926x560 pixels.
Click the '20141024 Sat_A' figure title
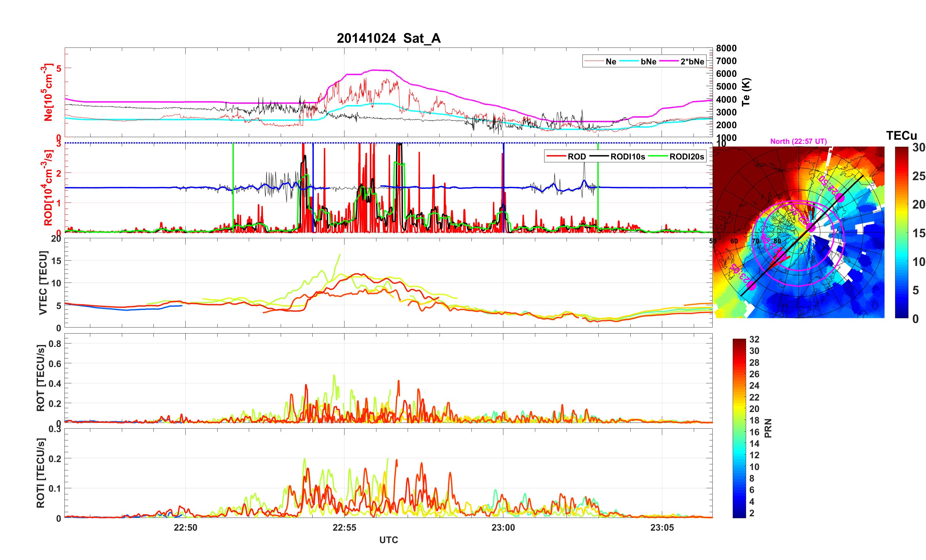[388, 38]
